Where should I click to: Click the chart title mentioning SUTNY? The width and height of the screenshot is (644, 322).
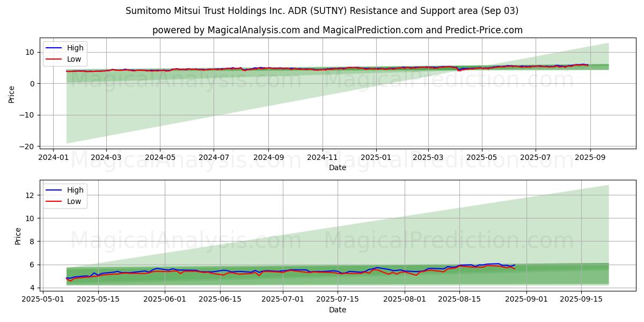pos(322,11)
